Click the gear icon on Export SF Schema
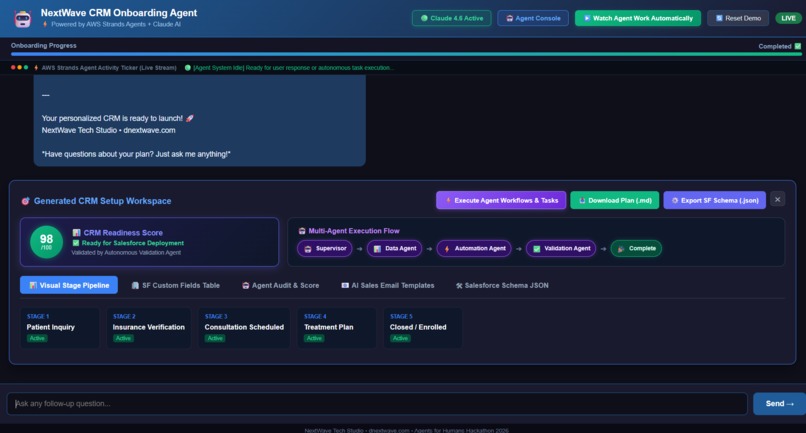 pyautogui.click(x=674, y=201)
